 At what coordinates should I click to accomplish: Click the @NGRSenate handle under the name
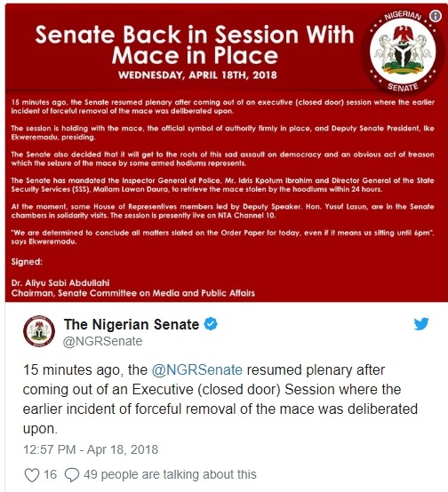103,341
